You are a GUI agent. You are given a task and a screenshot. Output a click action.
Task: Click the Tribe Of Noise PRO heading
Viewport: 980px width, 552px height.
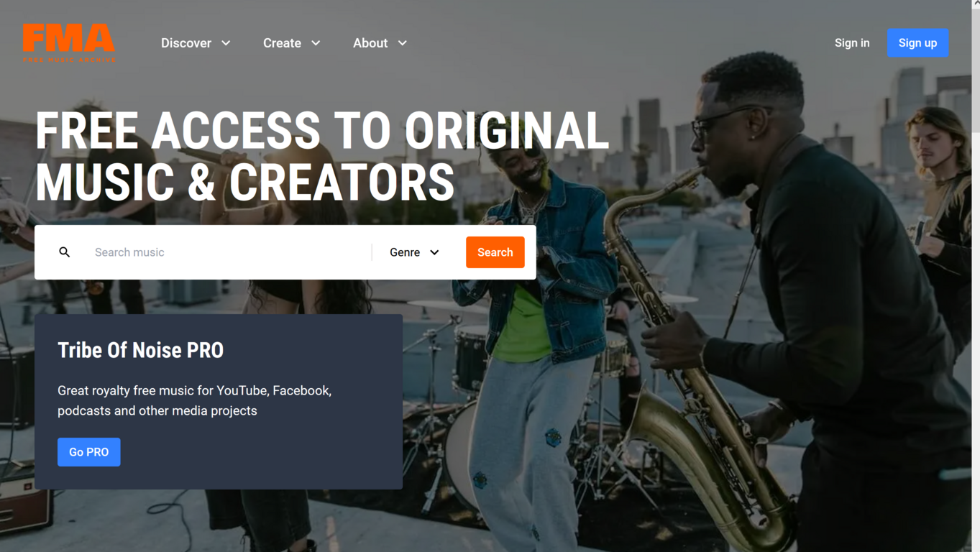tap(141, 350)
